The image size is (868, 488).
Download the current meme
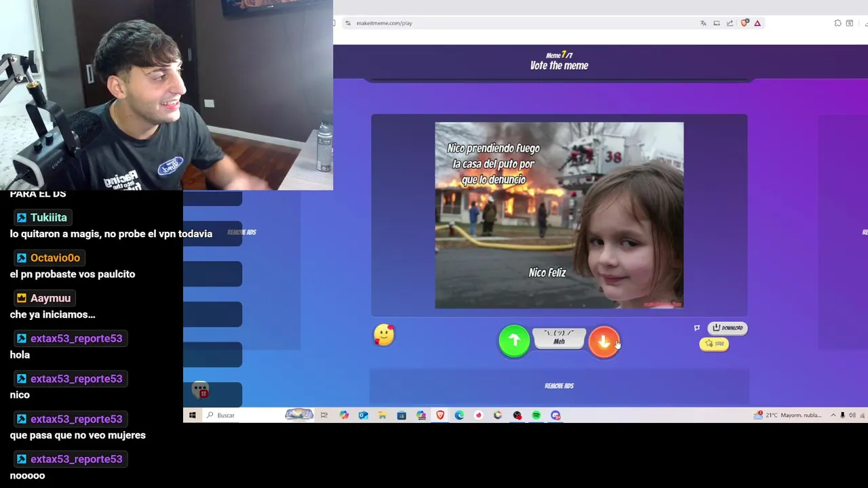click(x=727, y=328)
